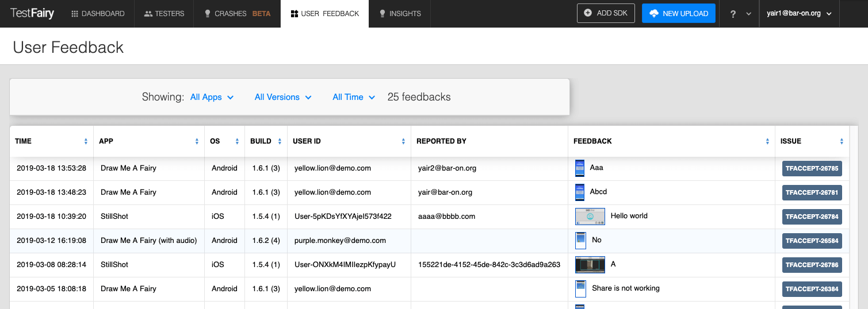Open the phone thumbnail beside Aaa feedback
Screen dimensions: 868x309
click(x=580, y=168)
